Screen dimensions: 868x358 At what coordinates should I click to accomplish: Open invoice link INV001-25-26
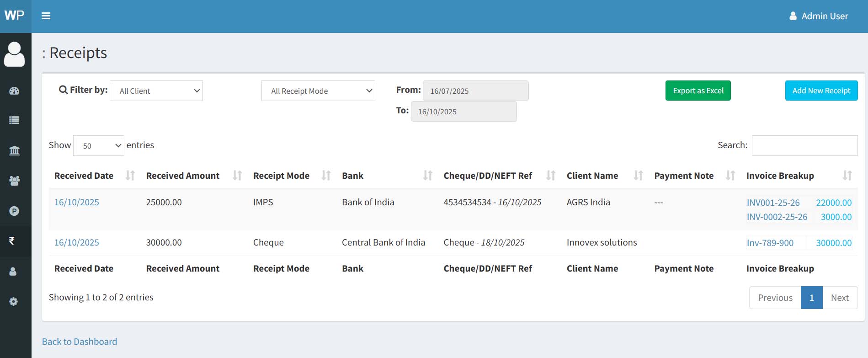(773, 203)
